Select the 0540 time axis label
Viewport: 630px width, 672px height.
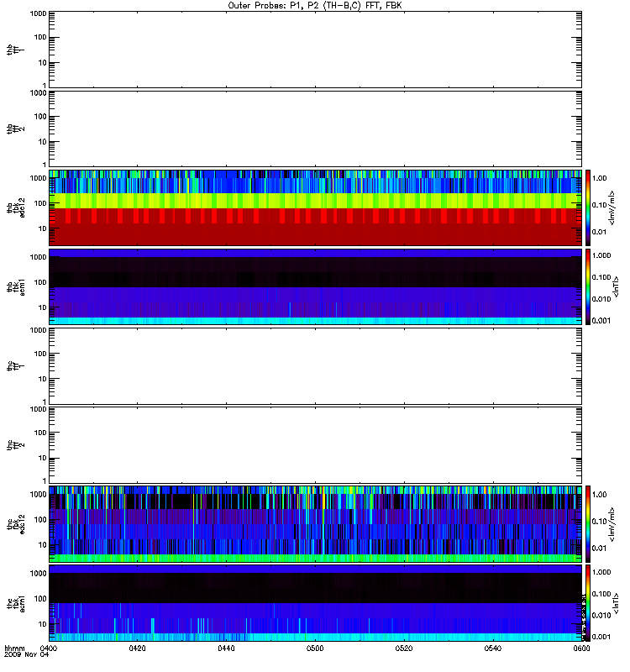click(x=493, y=648)
